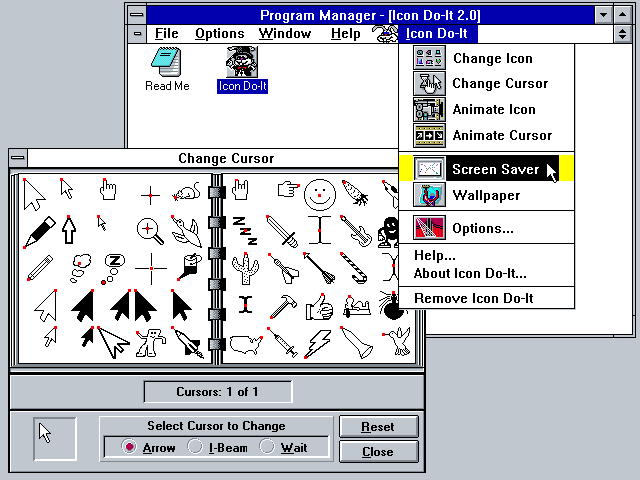The image size is (640, 480).
Task: Choose Help... in Icon Do-It menu
Action: [487, 256]
